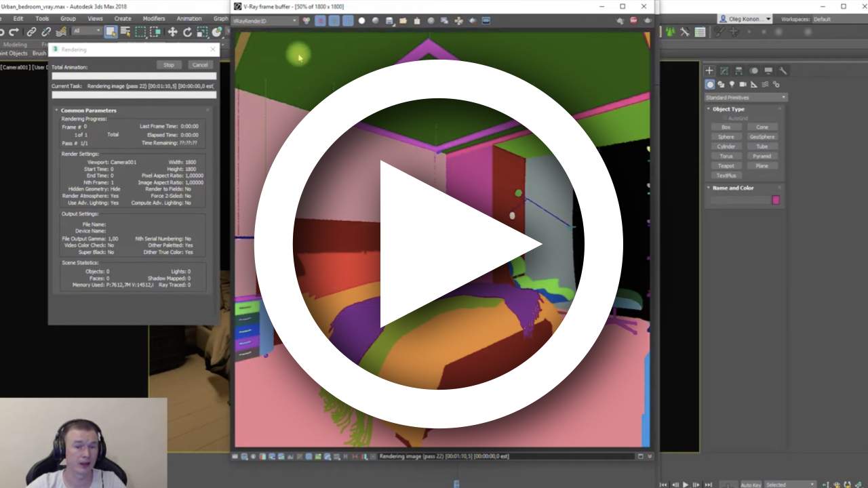This screenshot has height=488, width=868.
Task: Open the Animation menu
Action: [x=189, y=19]
